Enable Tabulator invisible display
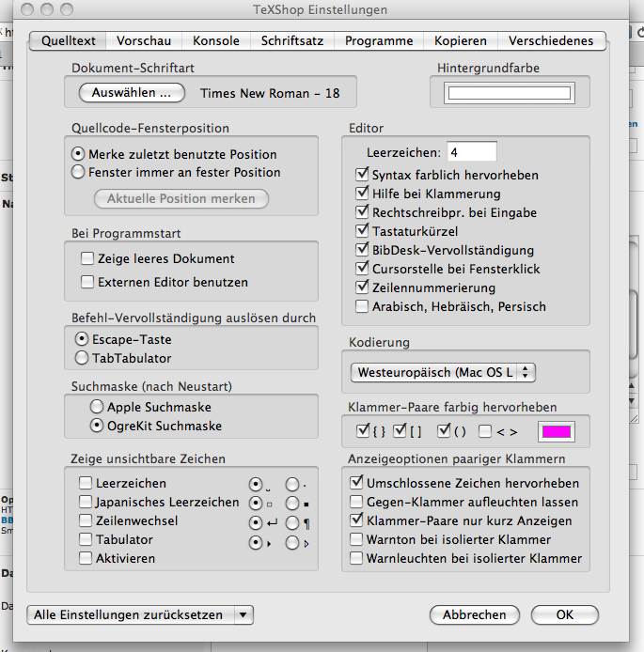The height and width of the screenshot is (652, 644). coord(86,539)
